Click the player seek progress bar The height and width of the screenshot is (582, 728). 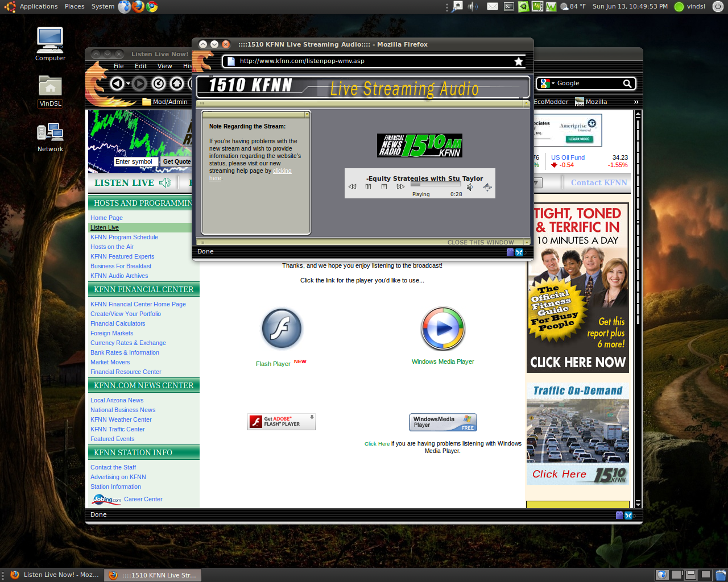pyautogui.click(x=436, y=184)
